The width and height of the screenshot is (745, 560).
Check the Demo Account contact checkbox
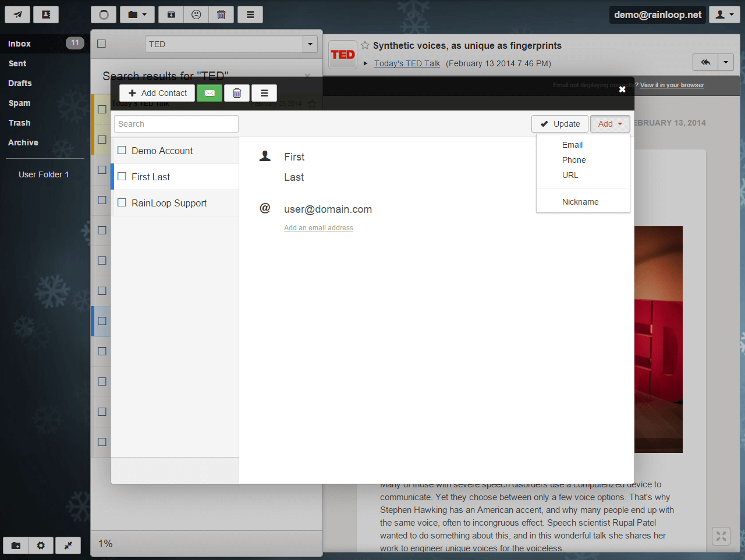coord(122,151)
